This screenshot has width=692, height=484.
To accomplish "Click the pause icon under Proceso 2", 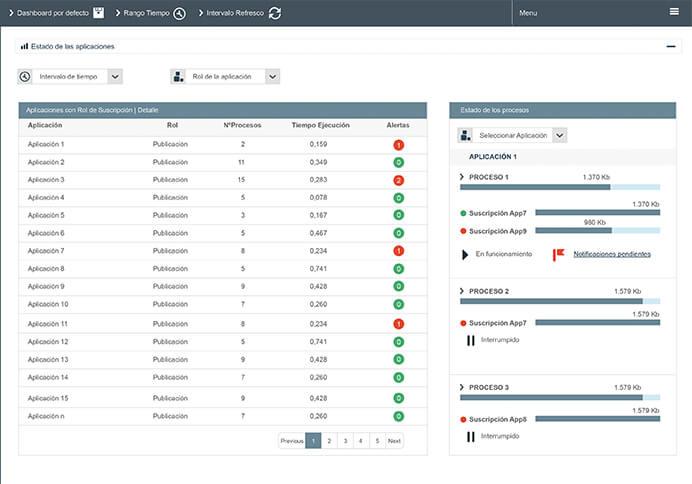I will (x=469, y=340).
